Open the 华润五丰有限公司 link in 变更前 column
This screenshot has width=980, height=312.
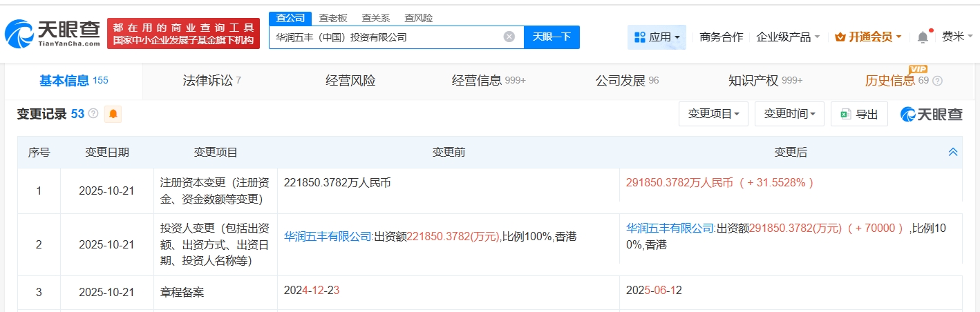328,237
